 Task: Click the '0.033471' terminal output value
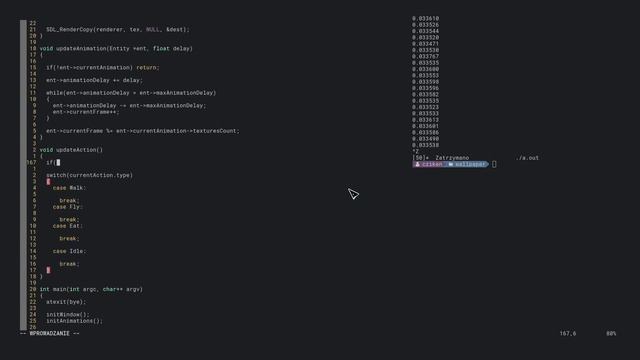[425, 44]
